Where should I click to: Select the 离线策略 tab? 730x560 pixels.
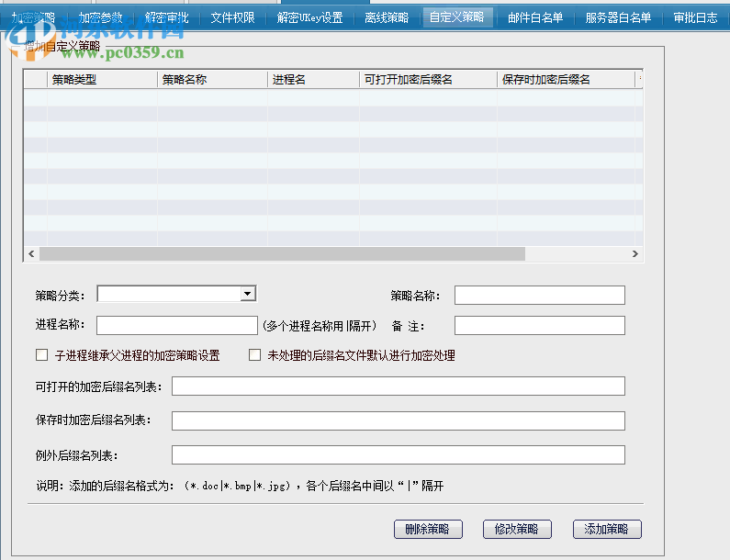coord(387,17)
